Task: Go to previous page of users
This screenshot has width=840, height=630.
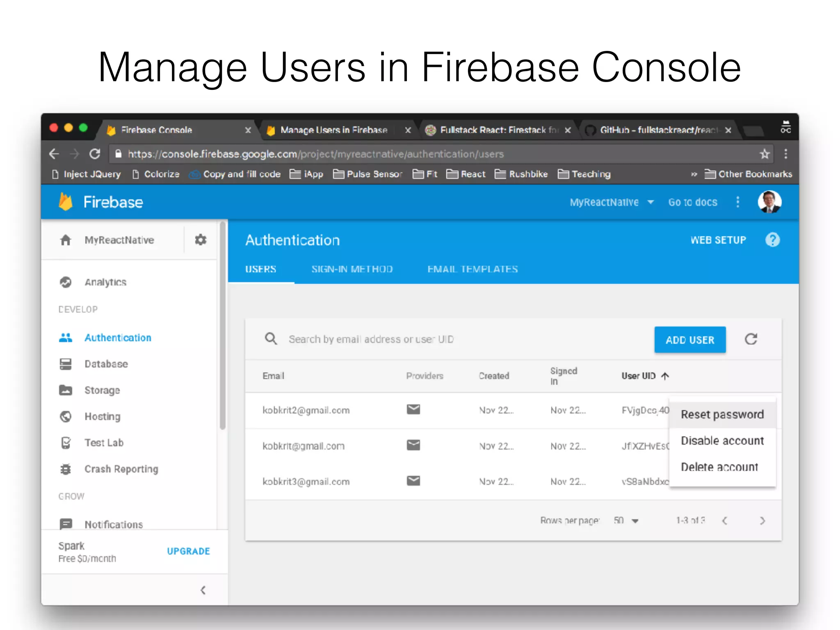Action: click(x=725, y=520)
